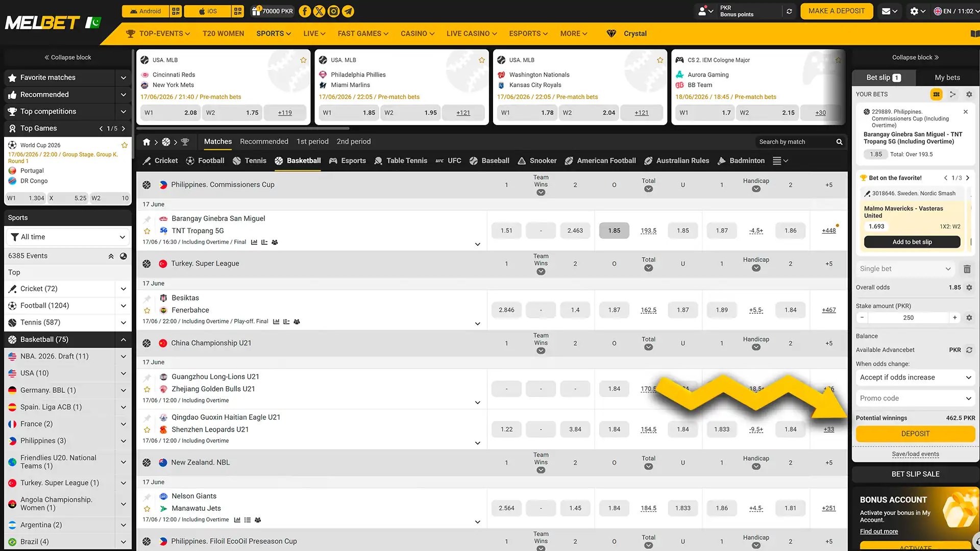Increase stake amount with plus button

pyautogui.click(x=954, y=317)
